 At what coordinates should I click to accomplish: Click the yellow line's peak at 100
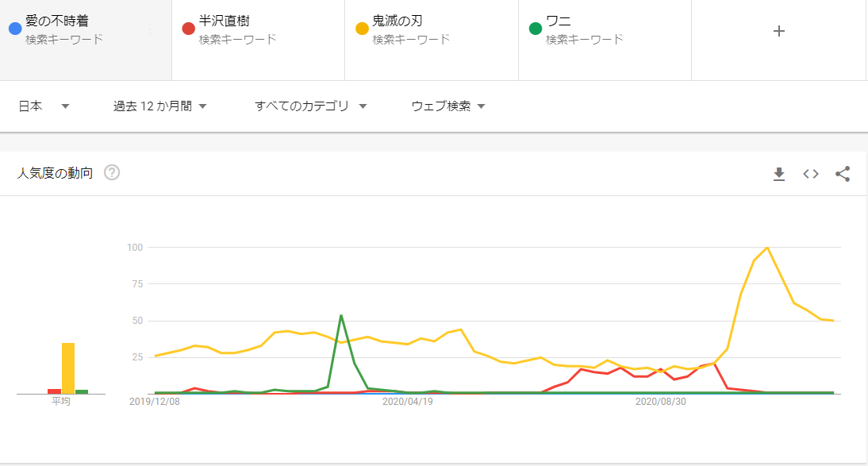767,248
